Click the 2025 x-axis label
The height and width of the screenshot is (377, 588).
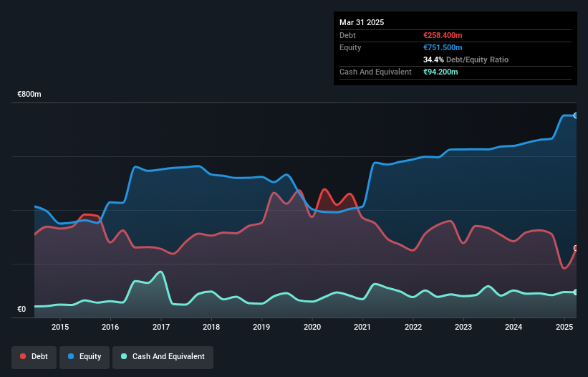coord(564,327)
